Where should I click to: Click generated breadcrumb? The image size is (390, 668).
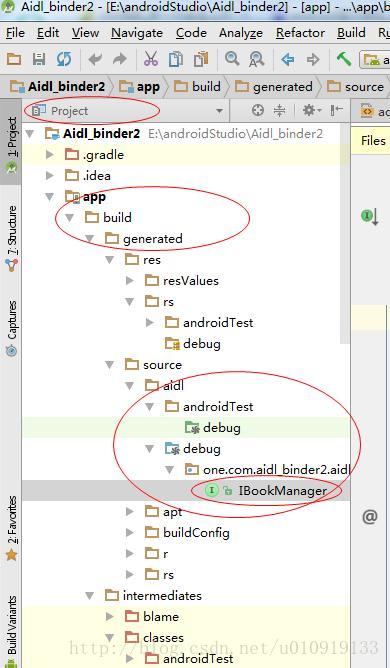[274, 86]
